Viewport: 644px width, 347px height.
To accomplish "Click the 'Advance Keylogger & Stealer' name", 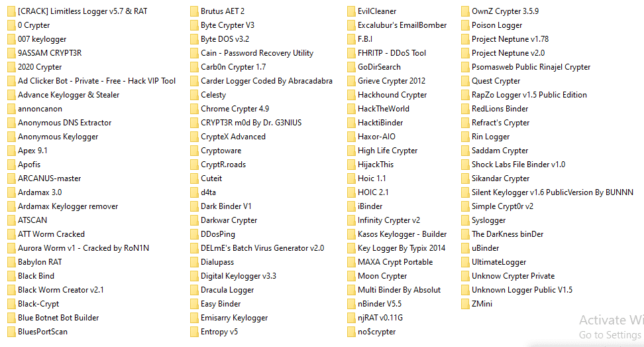I will (69, 95).
